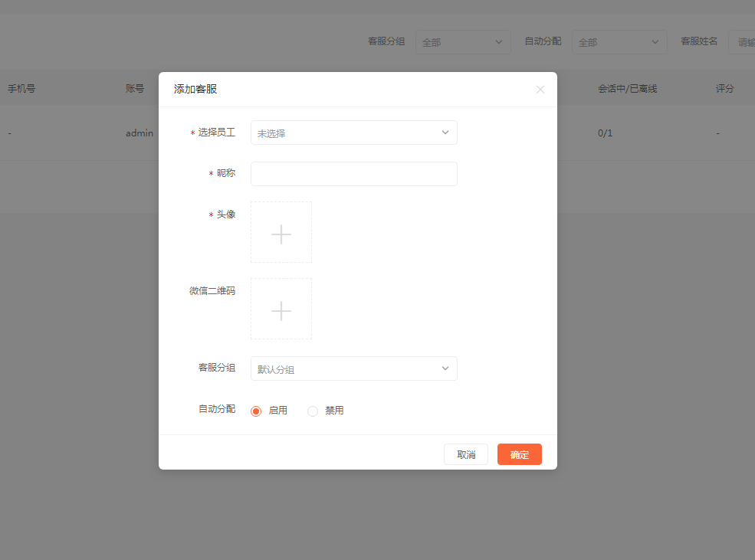Click the 添加客服 dialog title
755x560 pixels.
click(x=195, y=89)
